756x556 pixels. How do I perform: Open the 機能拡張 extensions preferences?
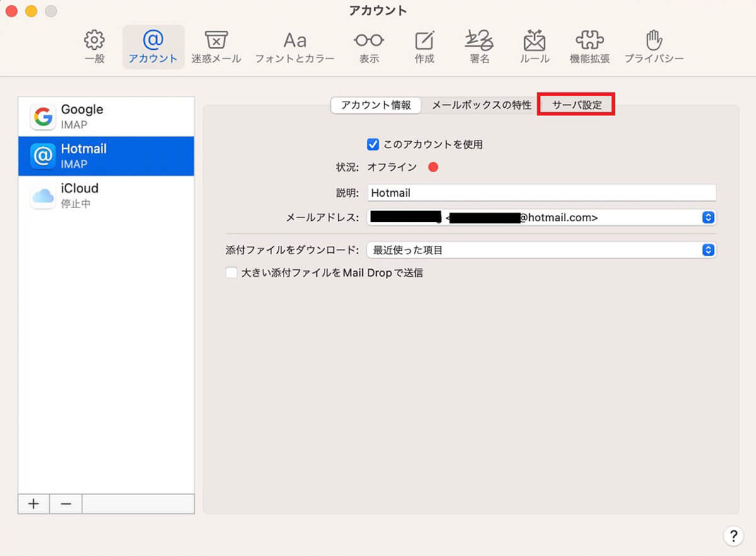(x=590, y=47)
